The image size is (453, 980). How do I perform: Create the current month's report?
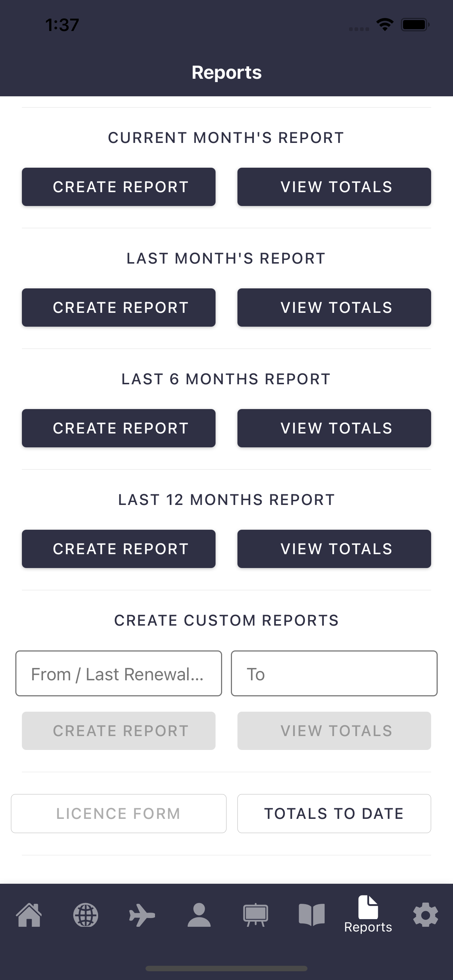(119, 187)
